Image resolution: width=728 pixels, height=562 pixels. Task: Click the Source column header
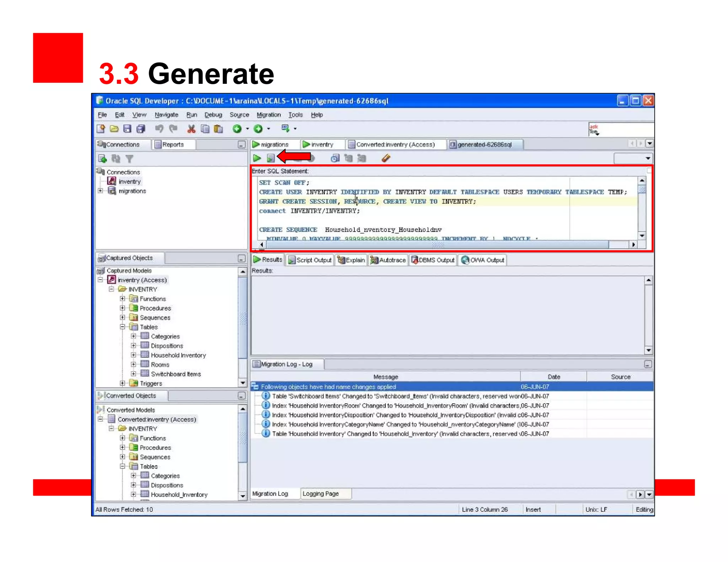pos(620,377)
